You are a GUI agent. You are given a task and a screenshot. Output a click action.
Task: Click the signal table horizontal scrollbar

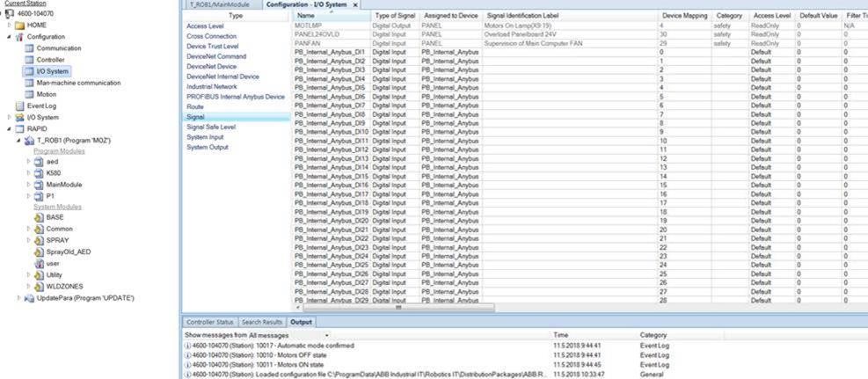tap(398, 308)
